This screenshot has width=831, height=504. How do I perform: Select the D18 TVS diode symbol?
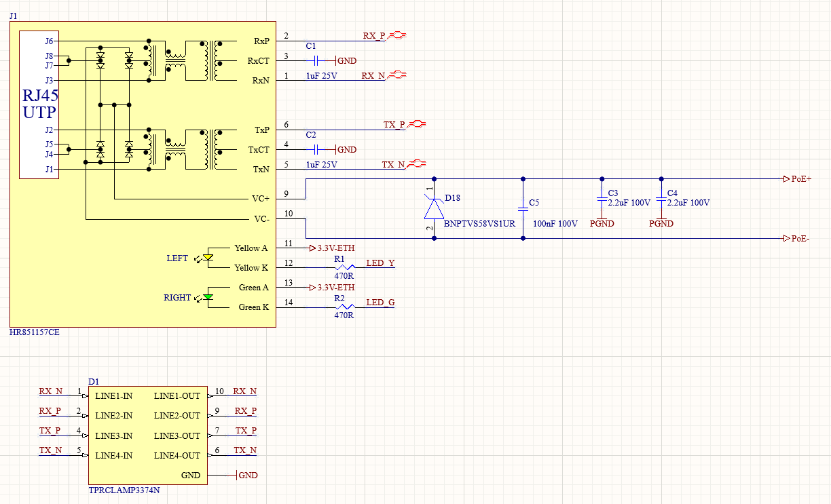tap(435, 208)
